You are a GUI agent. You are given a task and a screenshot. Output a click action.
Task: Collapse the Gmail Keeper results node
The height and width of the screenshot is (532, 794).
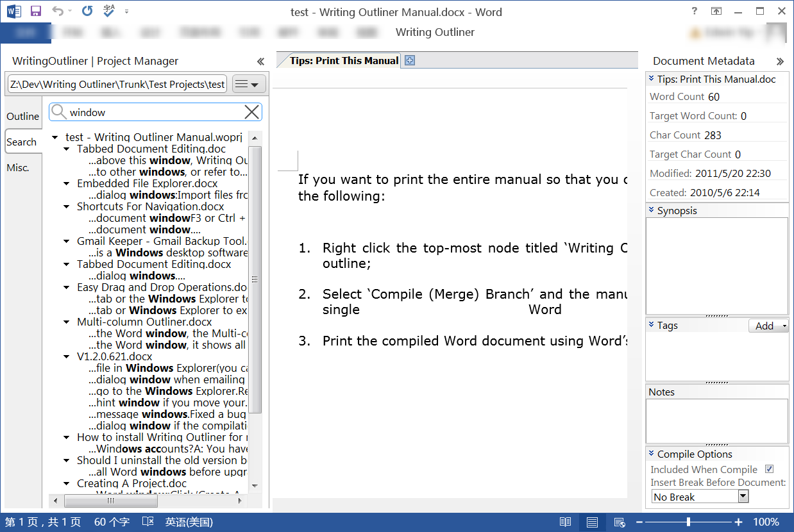click(x=67, y=241)
